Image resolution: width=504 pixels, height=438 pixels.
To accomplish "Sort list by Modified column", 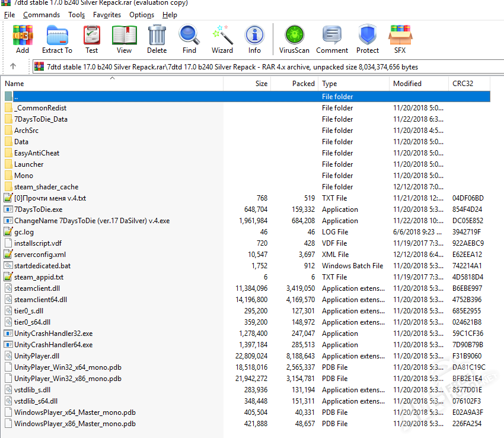I will (x=407, y=84).
